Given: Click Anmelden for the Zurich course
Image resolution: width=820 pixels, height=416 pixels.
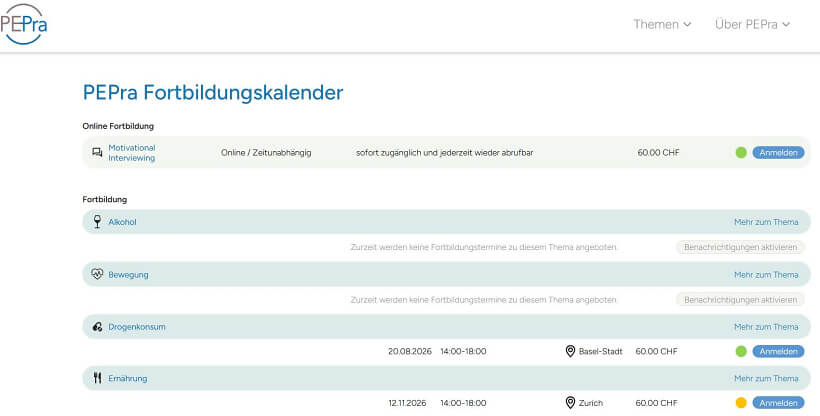Looking at the screenshot, I should [778, 403].
